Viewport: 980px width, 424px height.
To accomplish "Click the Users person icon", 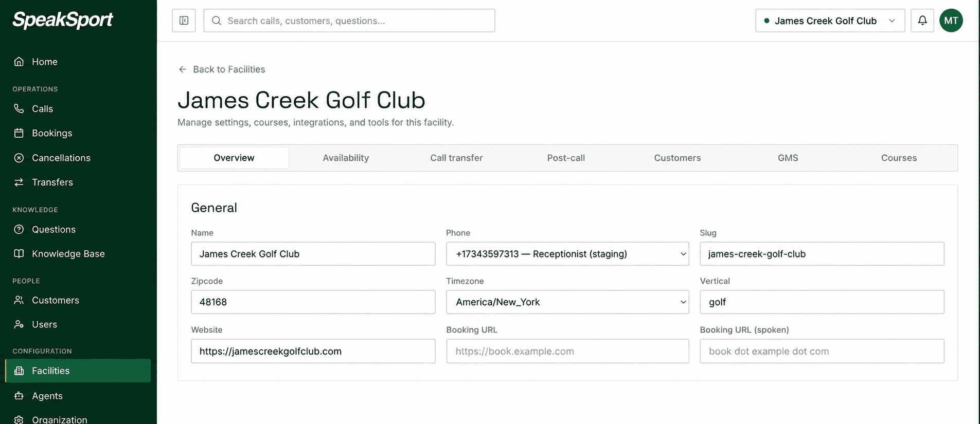I will point(19,324).
